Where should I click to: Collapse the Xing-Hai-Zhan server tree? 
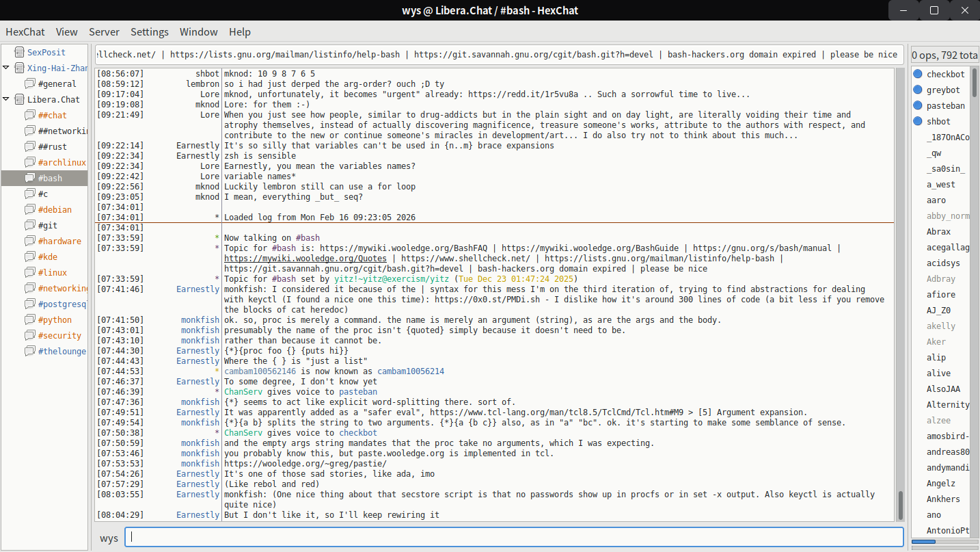point(6,68)
